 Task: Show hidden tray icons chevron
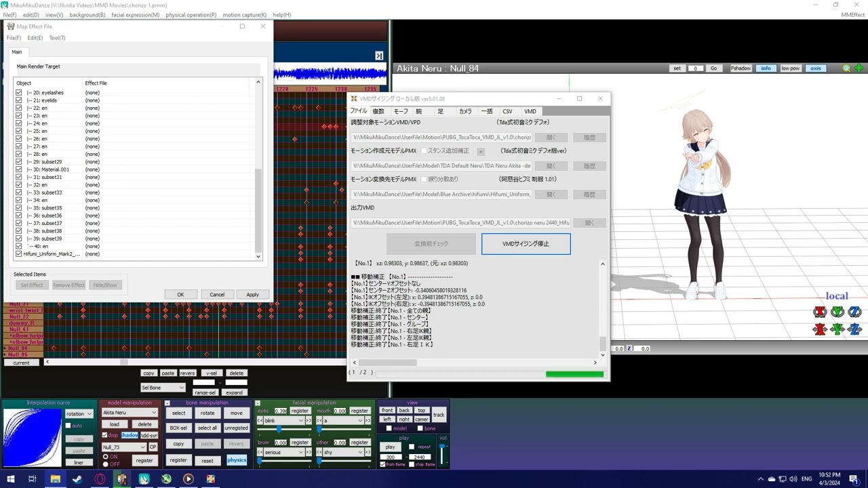[760, 479]
